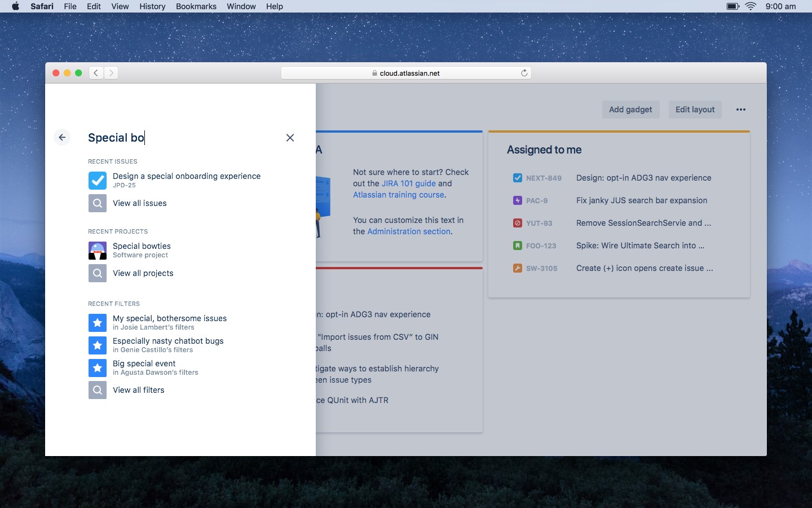The height and width of the screenshot is (508, 812).
Task: Clear the search with the X icon
Action: click(x=290, y=138)
